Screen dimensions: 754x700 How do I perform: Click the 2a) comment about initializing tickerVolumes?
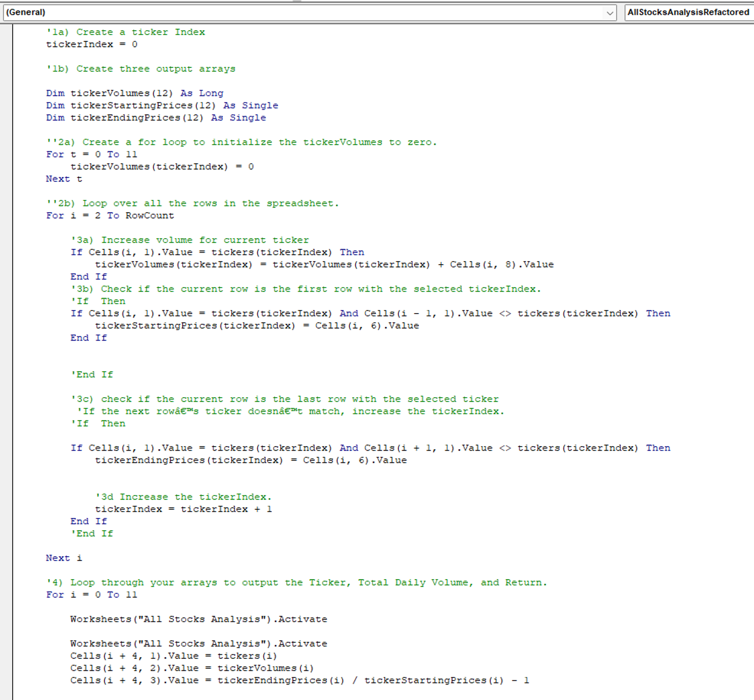coord(242,142)
